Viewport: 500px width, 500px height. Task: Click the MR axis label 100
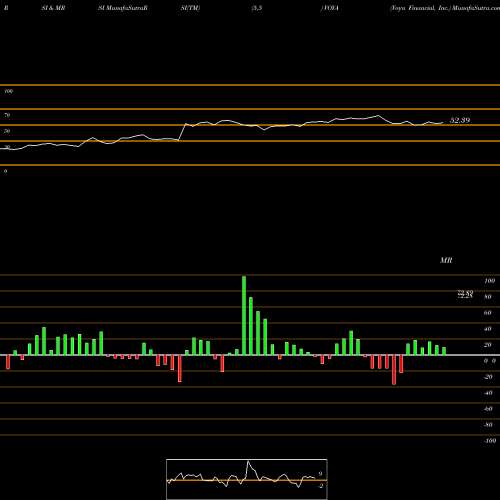[489, 281]
